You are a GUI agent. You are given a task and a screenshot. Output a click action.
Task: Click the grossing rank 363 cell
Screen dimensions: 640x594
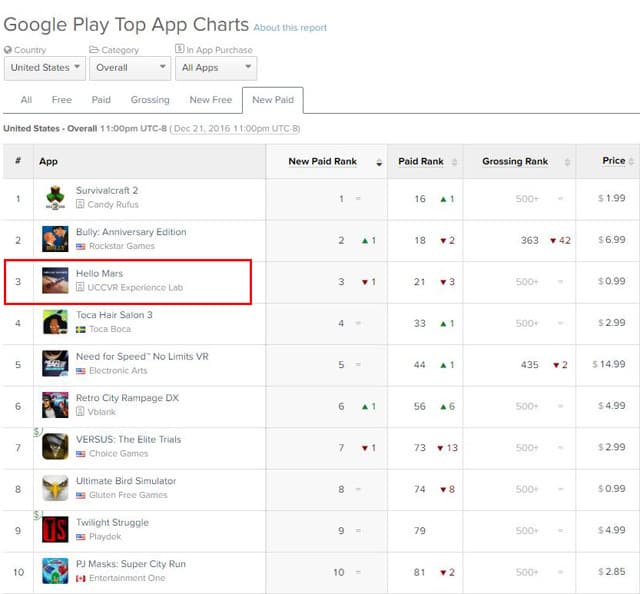pyautogui.click(x=529, y=240)
